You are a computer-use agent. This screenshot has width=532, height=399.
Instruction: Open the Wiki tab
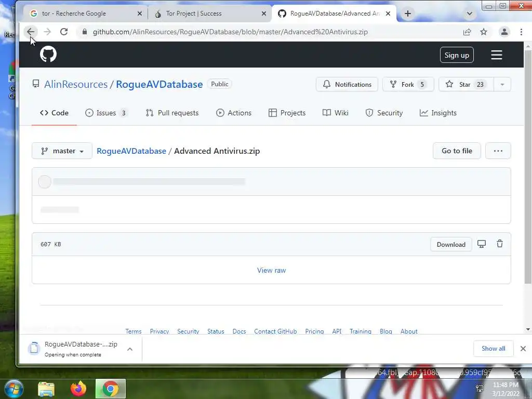(x=336, y=113)
